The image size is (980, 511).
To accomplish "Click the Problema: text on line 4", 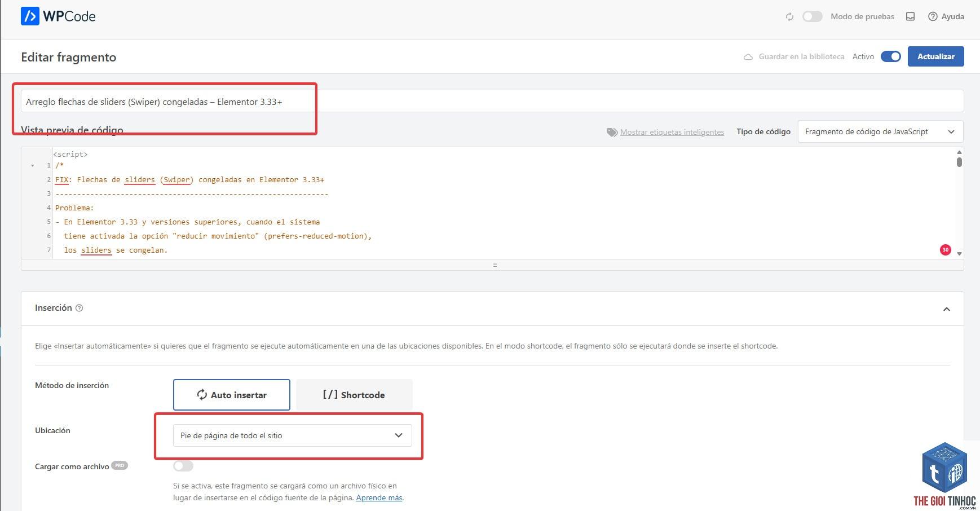I will [74, 208].
